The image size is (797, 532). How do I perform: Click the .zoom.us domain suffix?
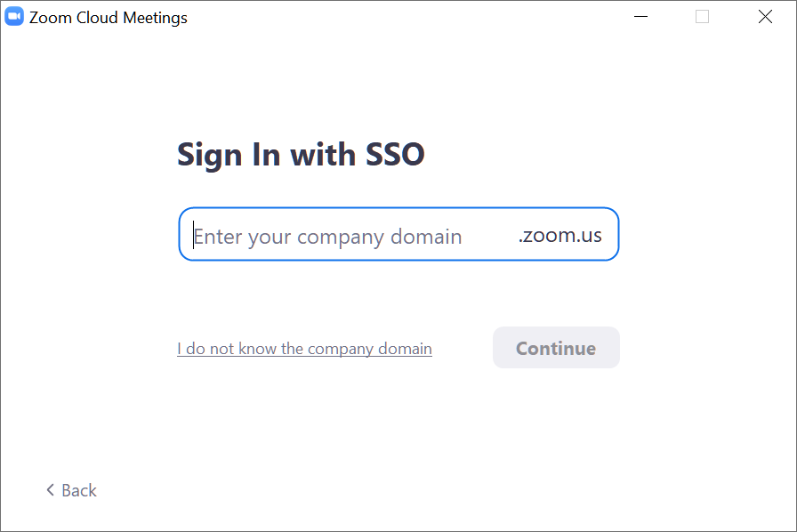(560, 236)
